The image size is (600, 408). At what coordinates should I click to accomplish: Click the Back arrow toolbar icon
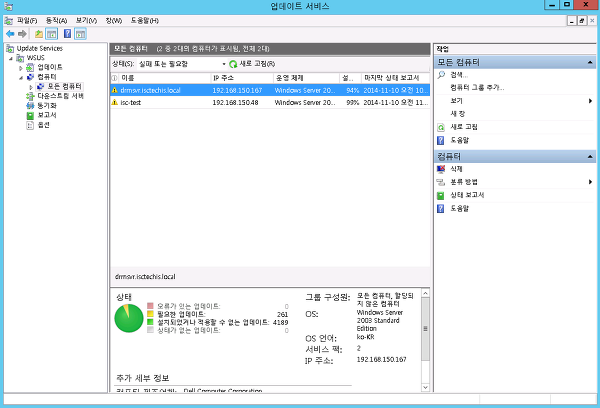[x=10, y=34]
